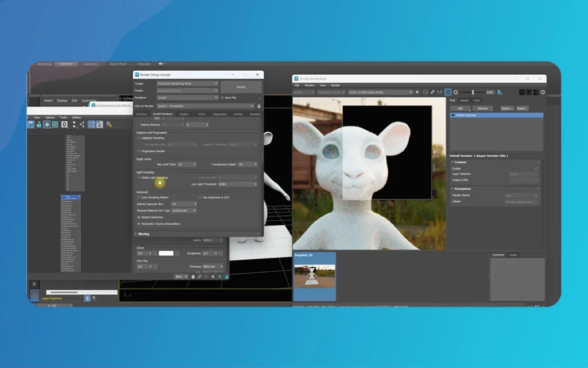Open the Physical Material SSS Type dropdown

[x=184, y=210]
